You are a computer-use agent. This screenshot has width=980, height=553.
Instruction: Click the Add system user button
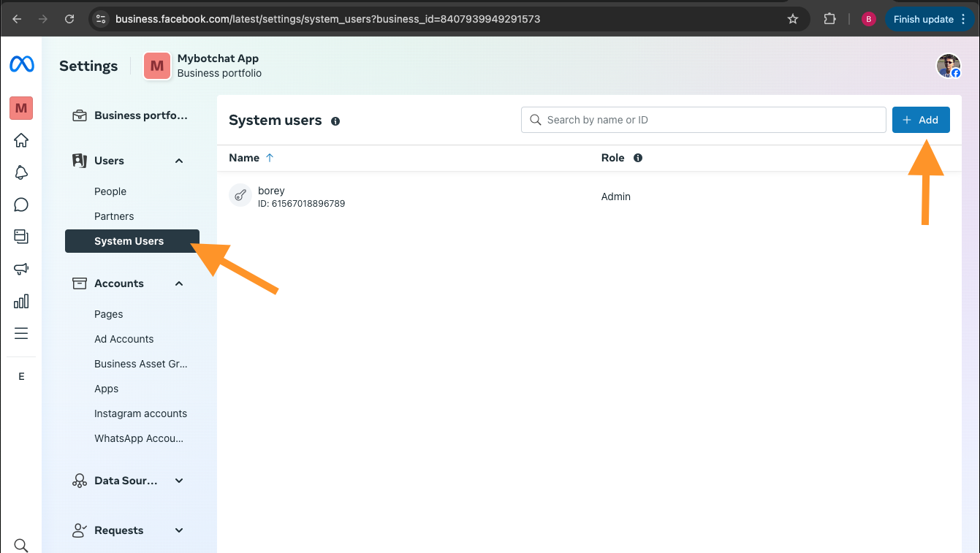tap(920, 120)
